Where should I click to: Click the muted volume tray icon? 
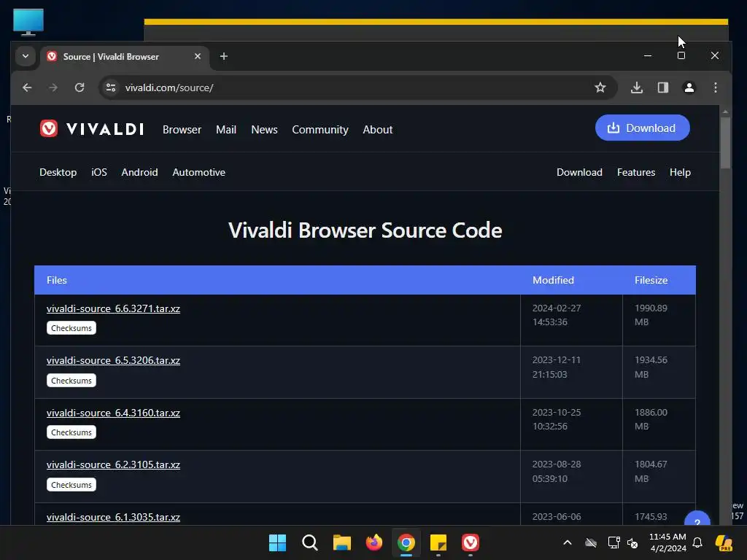click(x=632, y=542)
